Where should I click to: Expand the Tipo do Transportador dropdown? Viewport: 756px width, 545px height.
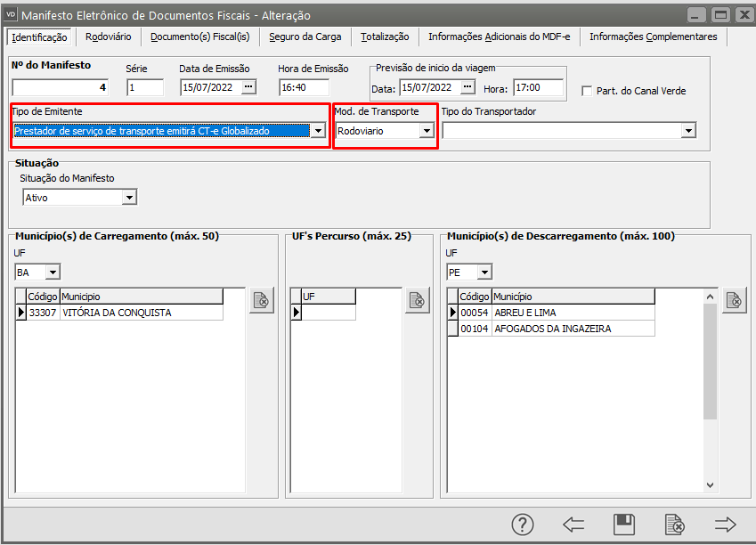pos(687,131)
